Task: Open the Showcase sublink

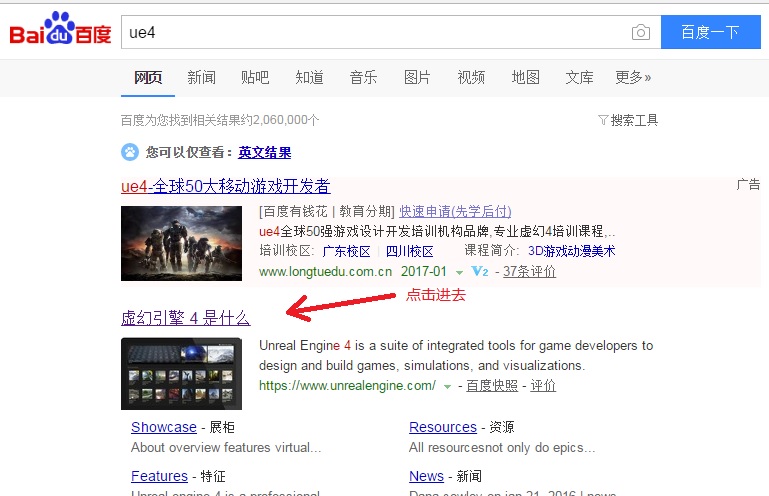Action: 164,427
